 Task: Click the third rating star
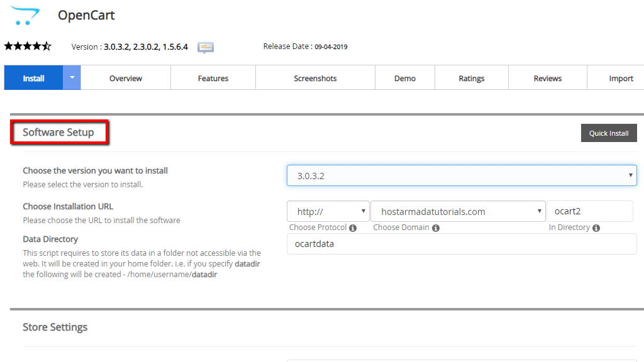(x=28, y=45)
